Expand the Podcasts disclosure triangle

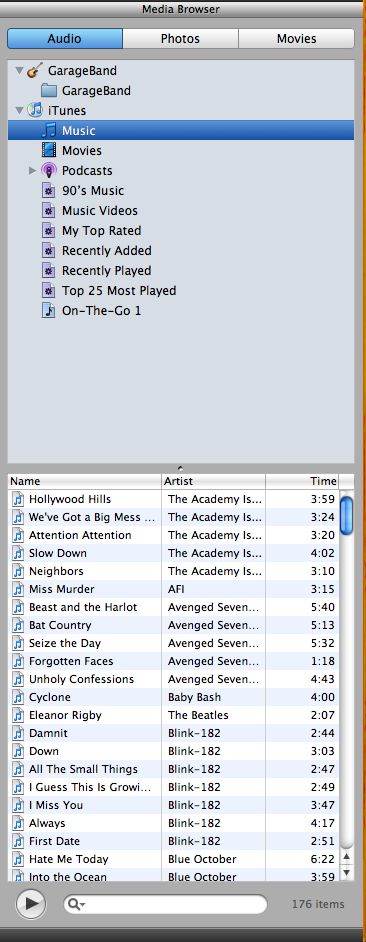point(32,171)
